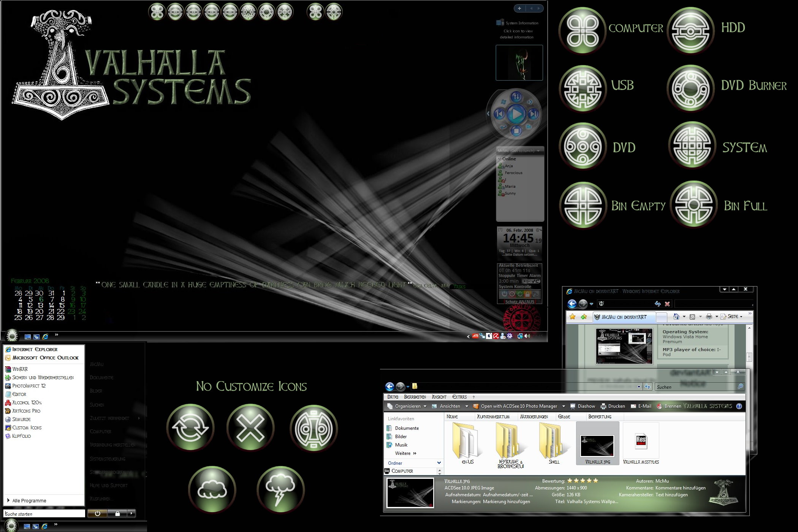Open shutdown options arrow in start menu
This screenshot has width=798, height=532.
pos(131,513)
